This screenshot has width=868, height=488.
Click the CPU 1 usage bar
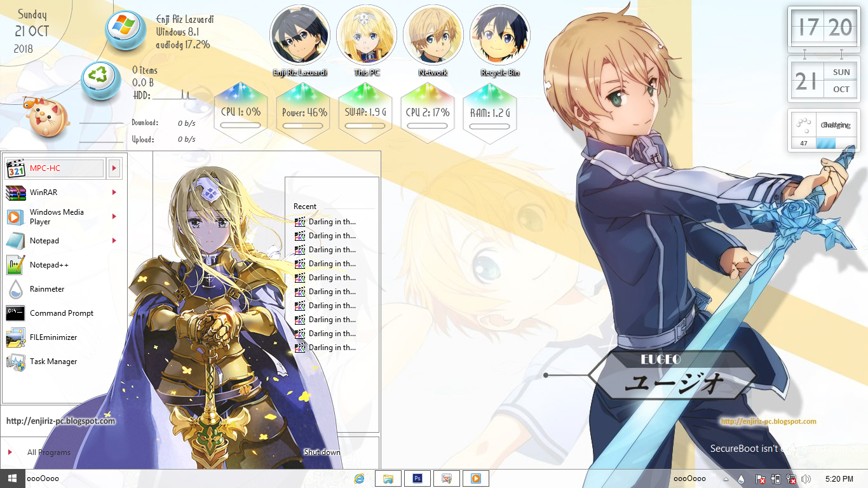(241, 126)
